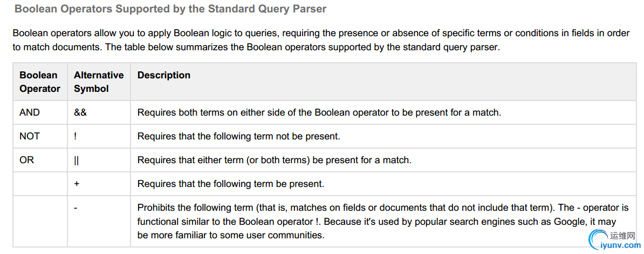Click the 'either term (or both terms)' description
Viewport: 644px width, 254px height.
pos(275,160)
